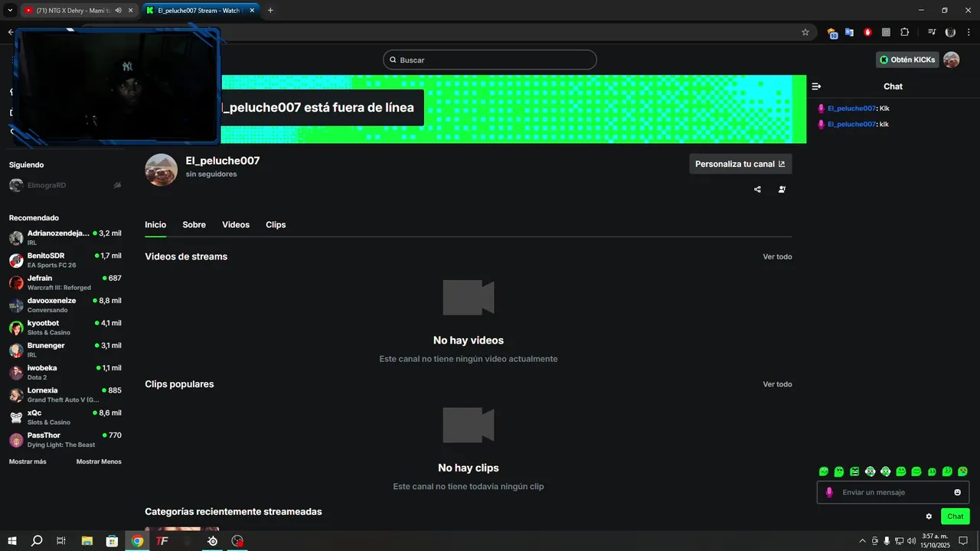Open the emoji picker in the chat box
The image size is (980, 551).
pyautogui.click(x=957, y=492)
